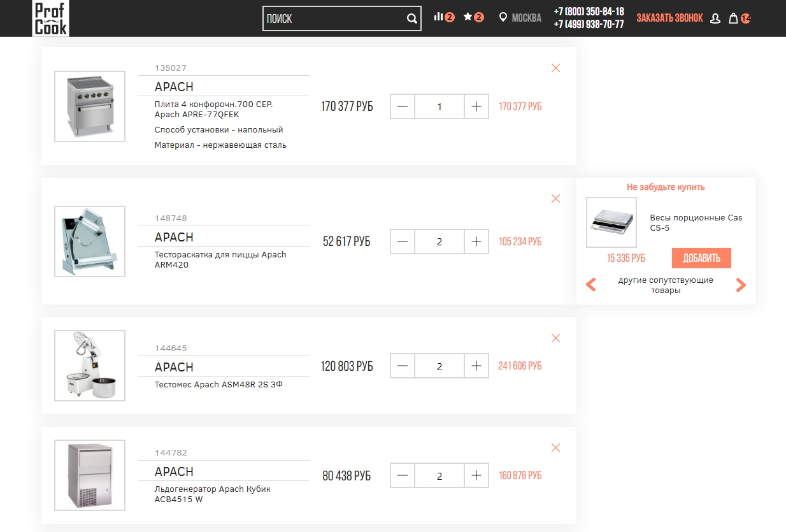This screenshot has height=532, width=786.
Task: Decrease quantity of the APRE-77QFEK stove
Action: click(x=403, y=106)
